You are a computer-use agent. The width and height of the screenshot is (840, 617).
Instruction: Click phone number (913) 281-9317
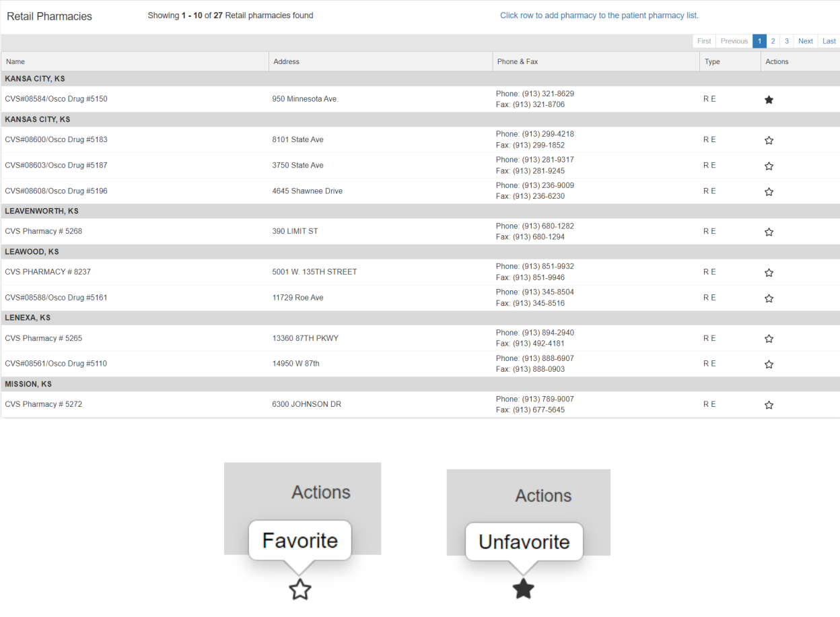[x=548, y=160]
